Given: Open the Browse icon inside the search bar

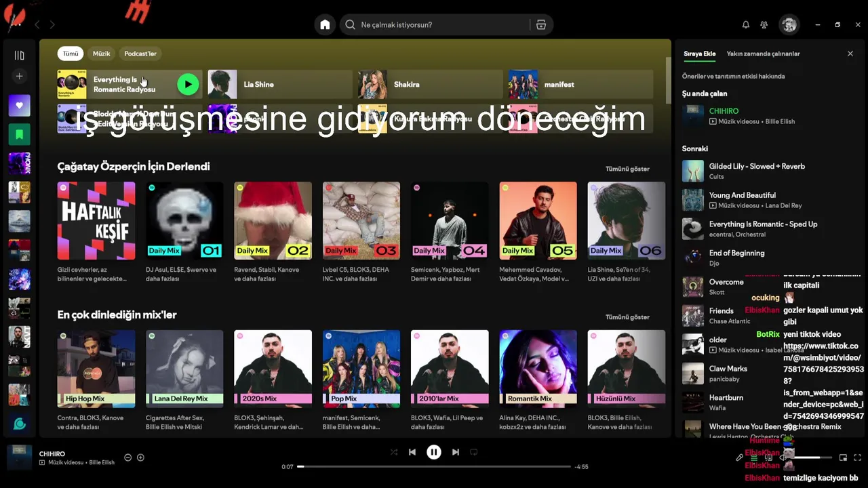Looking at the screenshot, I should pos(540,24).
